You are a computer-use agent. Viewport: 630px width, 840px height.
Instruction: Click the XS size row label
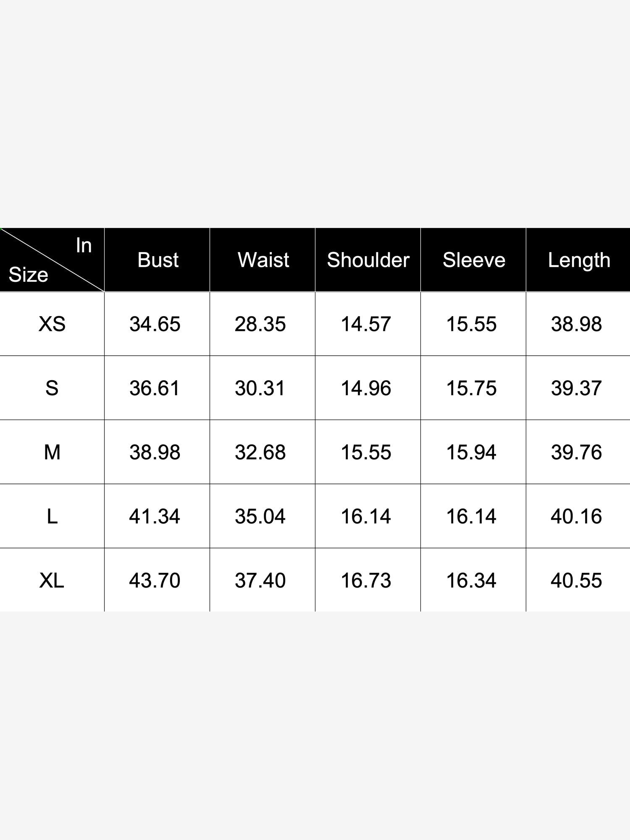tap(52, 324)
